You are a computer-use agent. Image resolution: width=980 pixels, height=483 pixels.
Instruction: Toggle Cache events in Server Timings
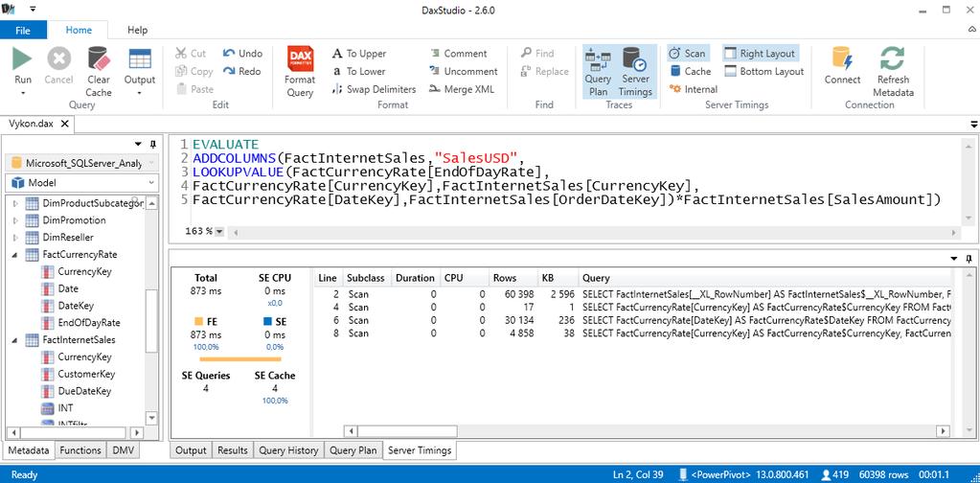pos(690,71)
